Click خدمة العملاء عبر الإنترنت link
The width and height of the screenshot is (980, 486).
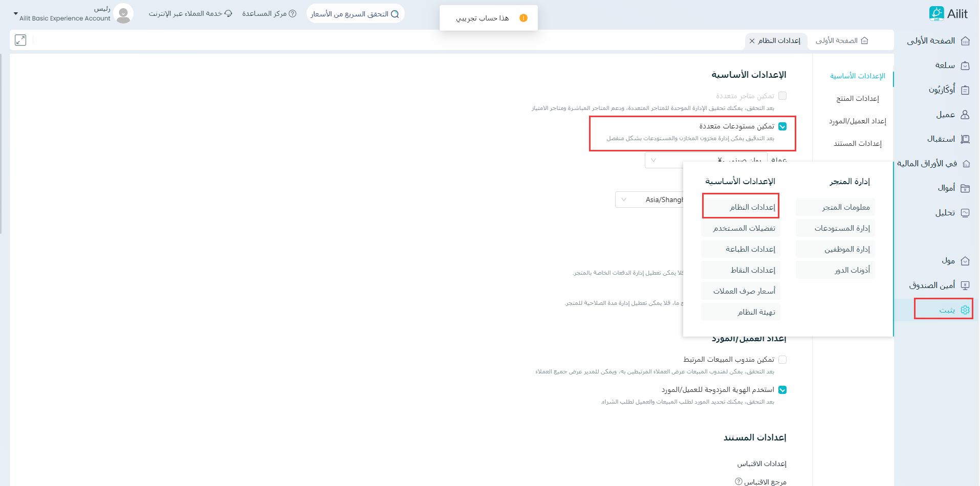point(190,14)
